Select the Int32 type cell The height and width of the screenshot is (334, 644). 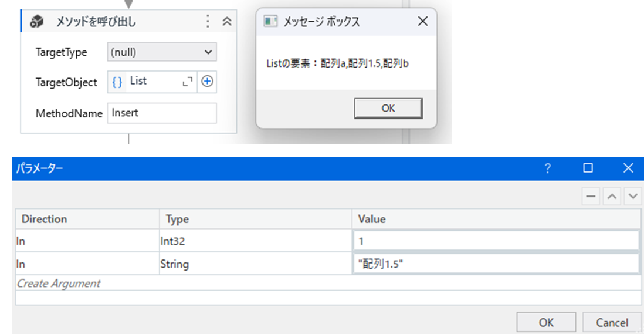click(x=255, y=241)
